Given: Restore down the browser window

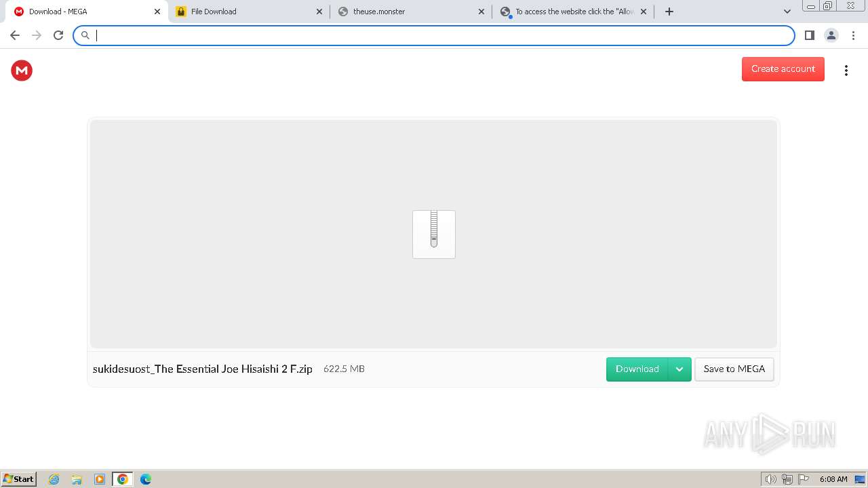Looking at the screenshot, I should pos(828,6).
